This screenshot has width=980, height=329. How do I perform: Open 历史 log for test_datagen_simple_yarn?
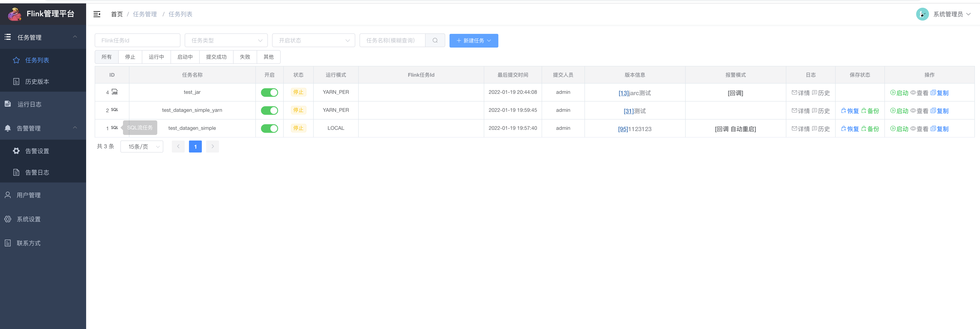click(821, 111)
